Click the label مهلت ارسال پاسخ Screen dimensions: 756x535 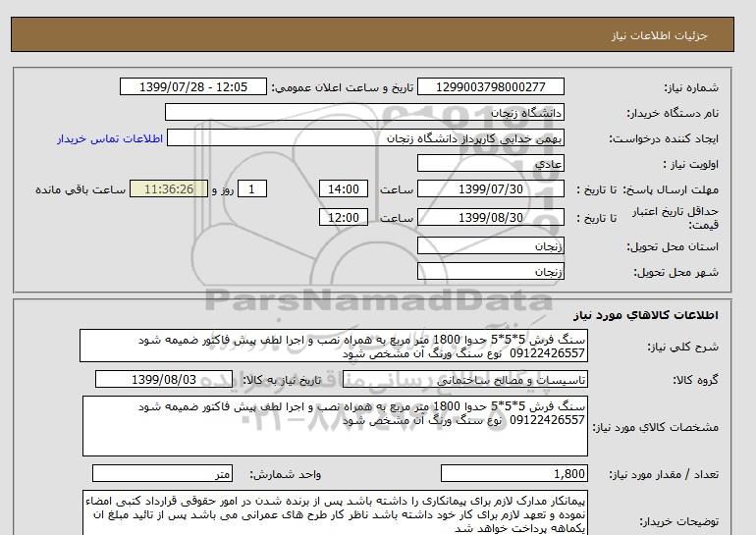click(671, 189)
